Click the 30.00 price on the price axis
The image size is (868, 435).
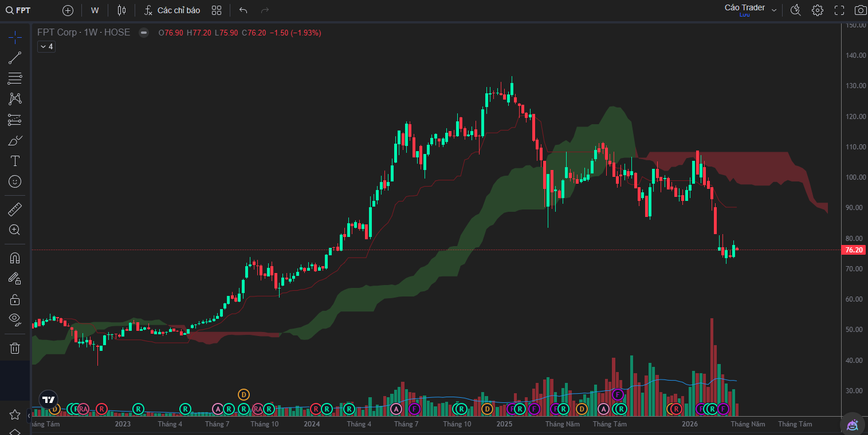[x=855, y=391]
